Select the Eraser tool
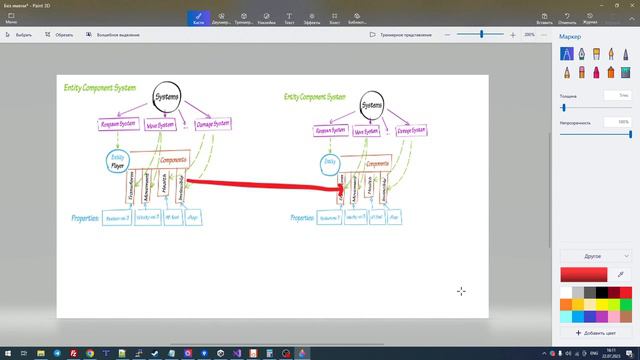640x360 pixels. pyautogui.click(x=581, y=73)
